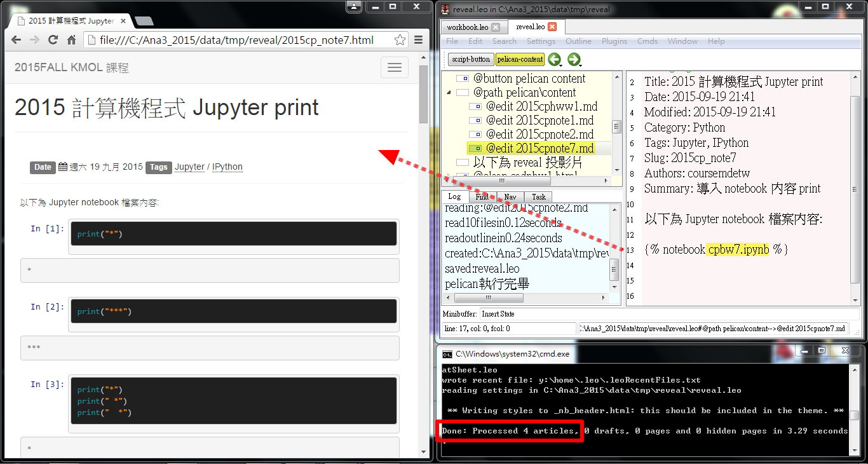
Task: Open Leo's File menu
Action: [452, 41]
